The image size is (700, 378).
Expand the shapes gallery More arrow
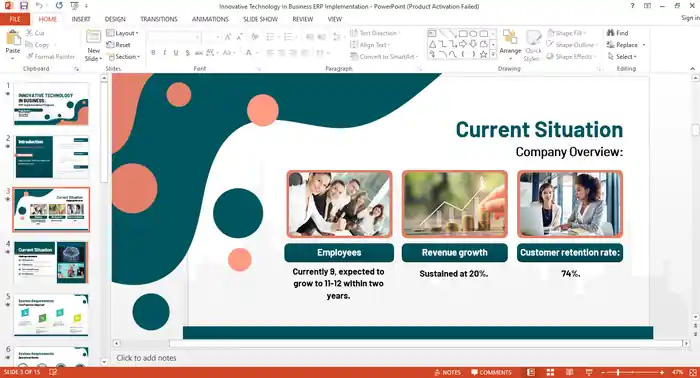point(493,54)
